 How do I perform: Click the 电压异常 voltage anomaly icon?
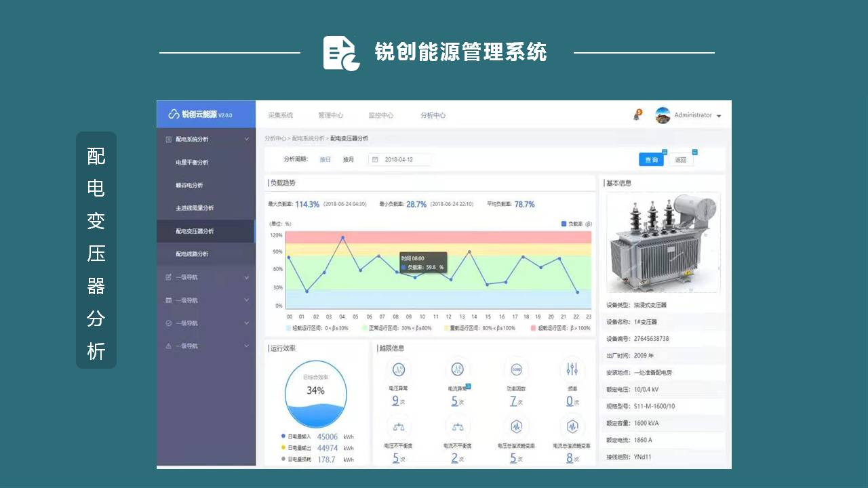point(399,369)
